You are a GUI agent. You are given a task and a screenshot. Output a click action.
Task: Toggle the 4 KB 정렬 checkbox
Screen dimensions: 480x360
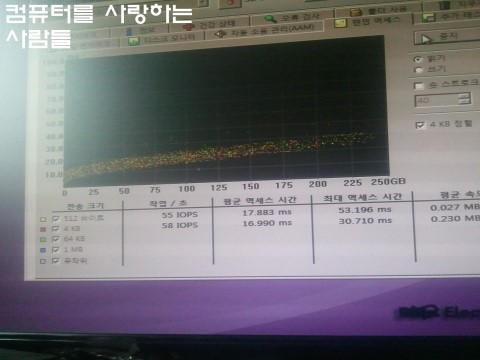click(420, 125)
